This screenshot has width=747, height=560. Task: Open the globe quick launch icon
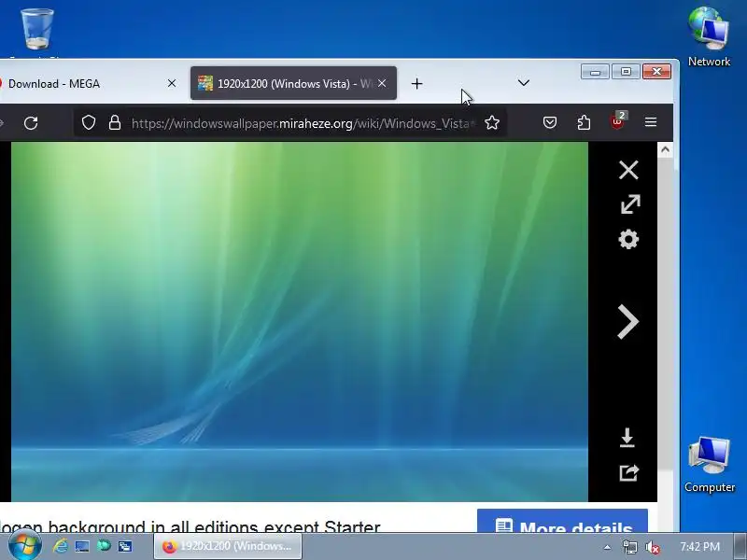point(104,546)
